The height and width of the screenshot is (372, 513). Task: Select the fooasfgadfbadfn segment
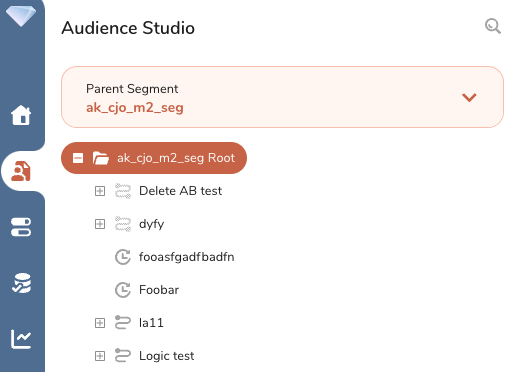click(x=187, y=257)
